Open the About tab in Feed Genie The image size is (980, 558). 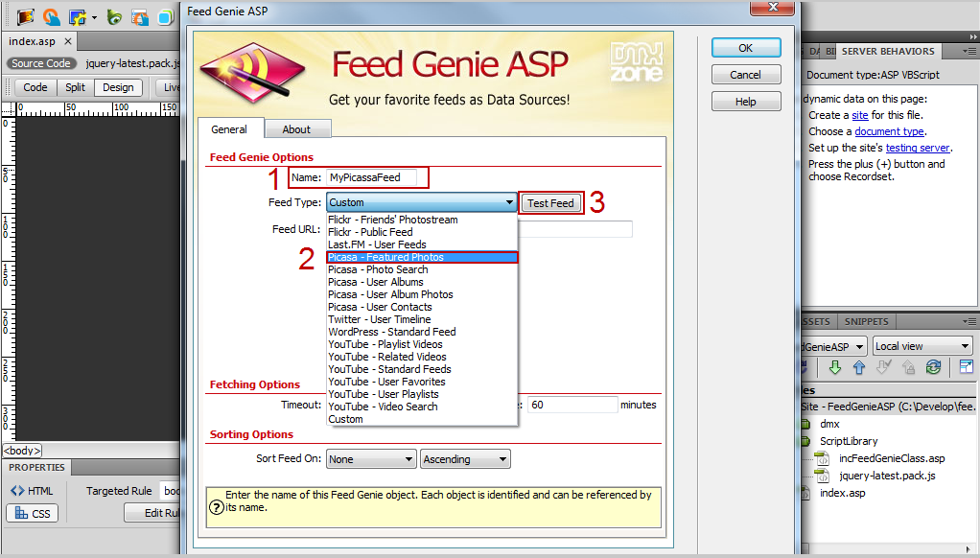coord(296,129)
